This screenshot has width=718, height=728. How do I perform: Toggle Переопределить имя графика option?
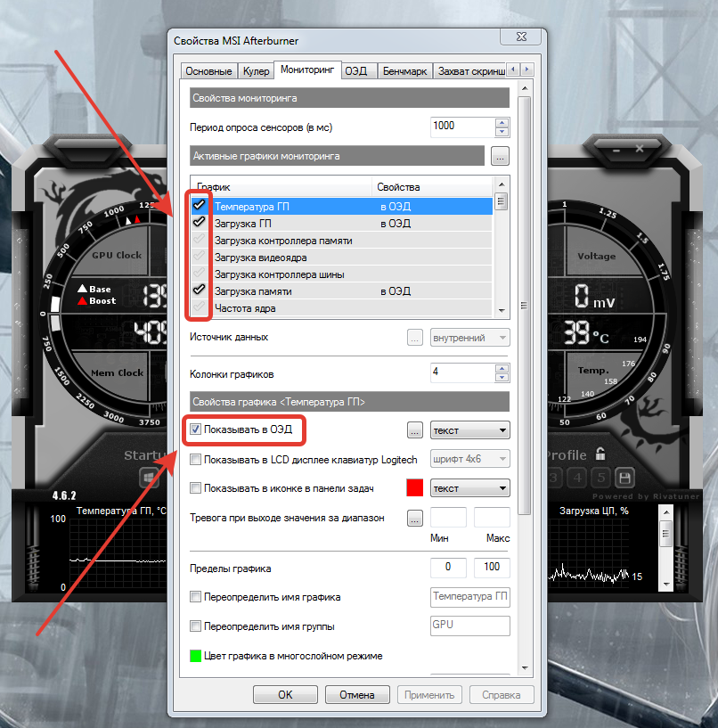tap(195, 597)
